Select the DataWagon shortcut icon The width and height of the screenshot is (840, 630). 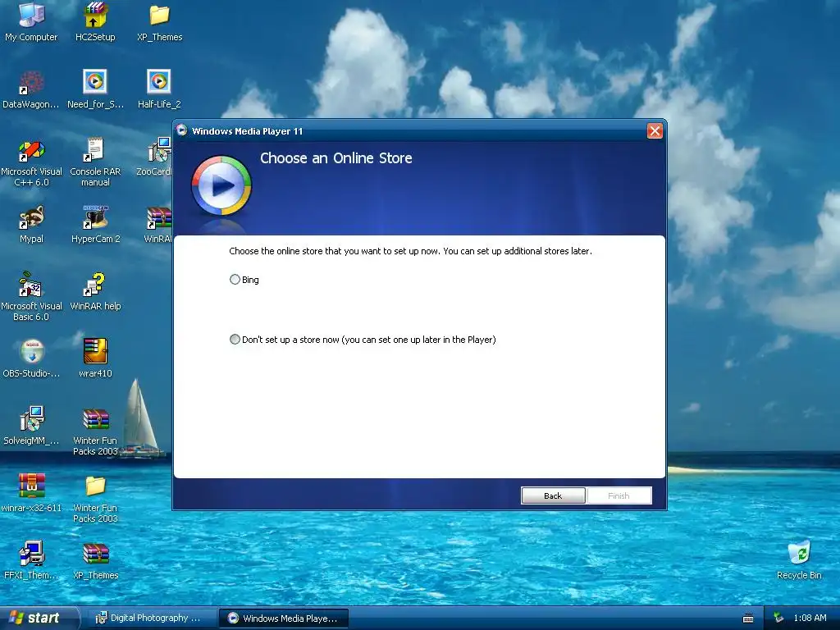point(31,89)
